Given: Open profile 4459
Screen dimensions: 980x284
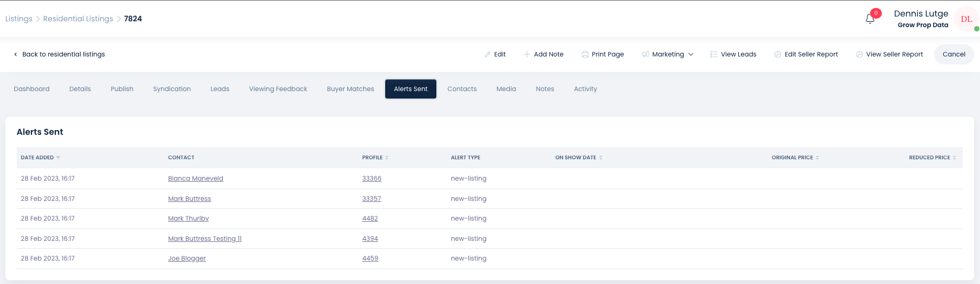Looking at the screenshot, I should [370, 258].
